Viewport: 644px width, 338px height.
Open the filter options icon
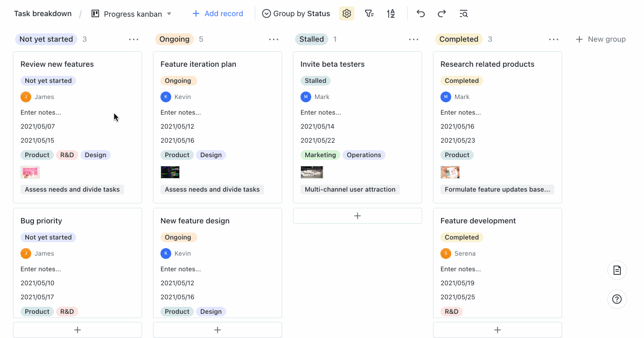369,13
